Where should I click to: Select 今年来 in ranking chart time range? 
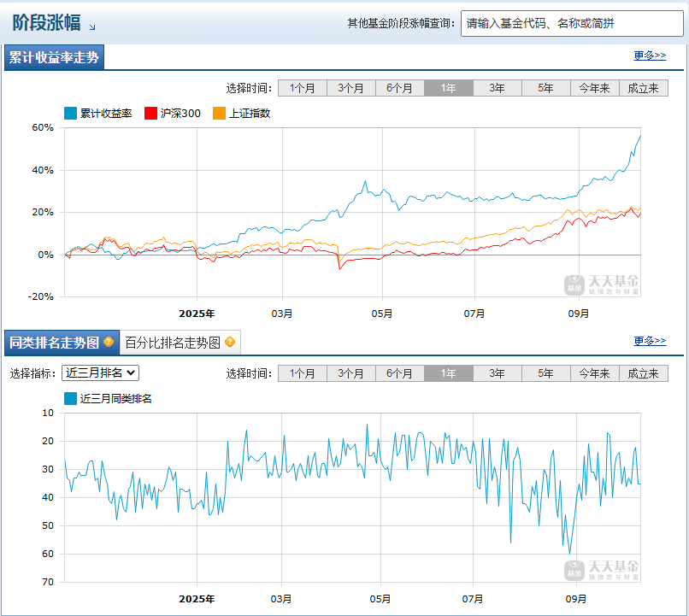click(595, 373)
